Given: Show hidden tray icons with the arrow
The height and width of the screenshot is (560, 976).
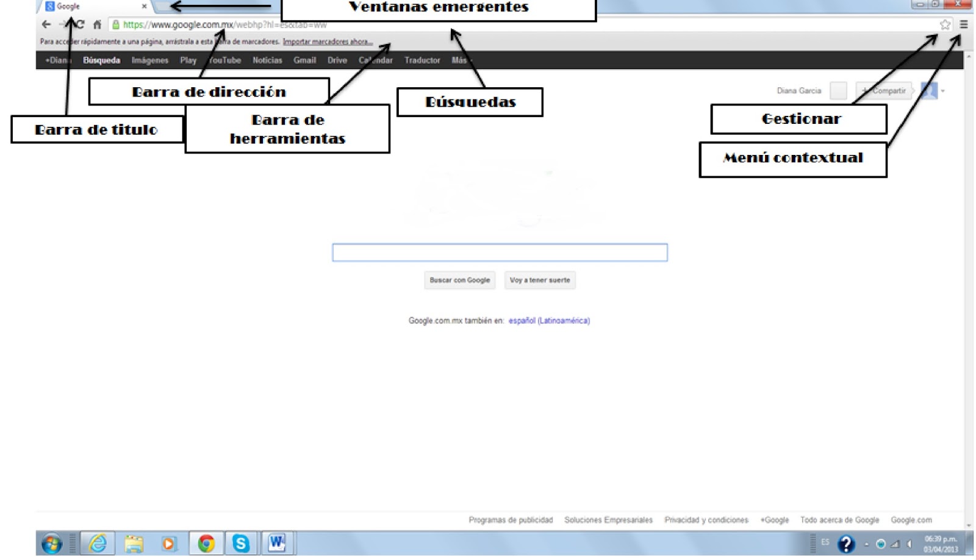Looking at the screenshot, I should click(x=866, y=544).
